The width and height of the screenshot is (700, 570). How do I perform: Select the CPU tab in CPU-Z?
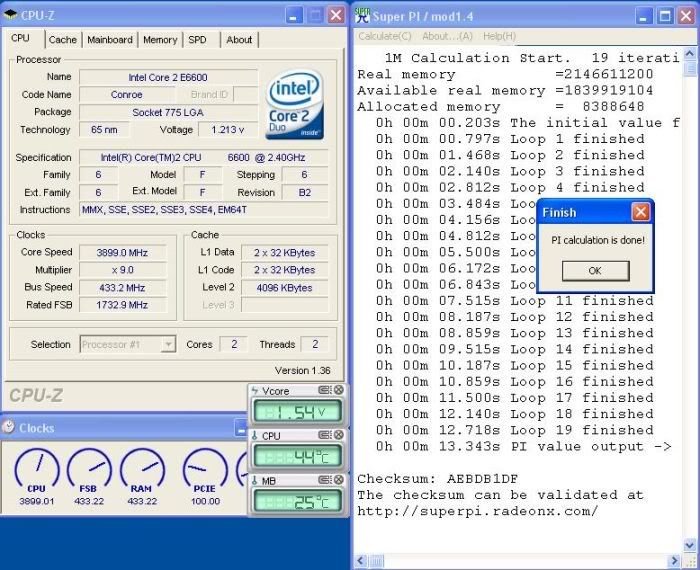[21, 38]
